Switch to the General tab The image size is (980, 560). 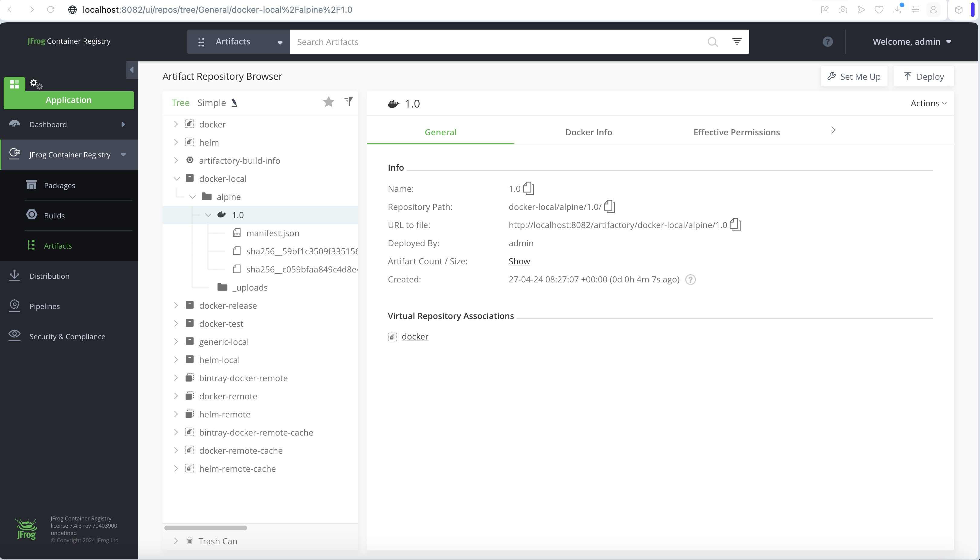[x=440, y=132]
